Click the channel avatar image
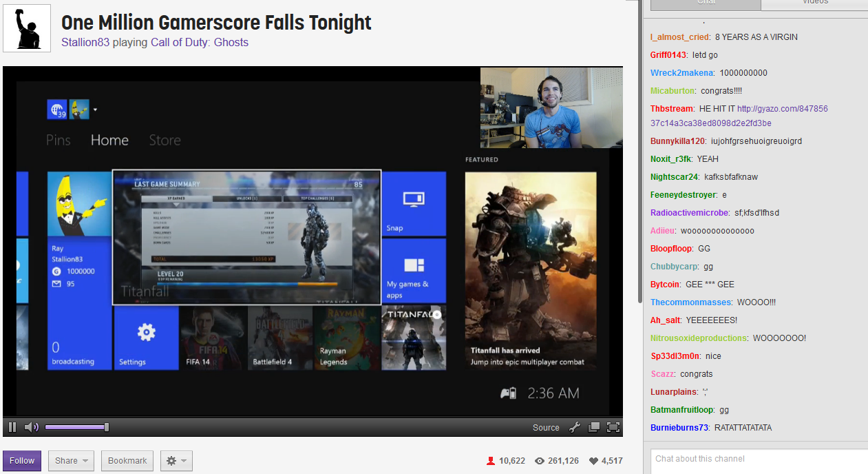The width and height of the screenshot is (868, 474). click(x=27, y=28)
